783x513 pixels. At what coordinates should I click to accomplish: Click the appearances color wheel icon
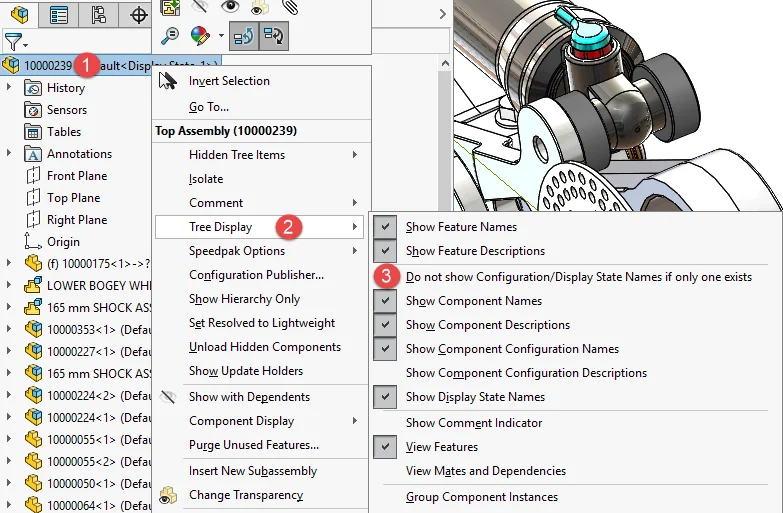click(200, 36)
